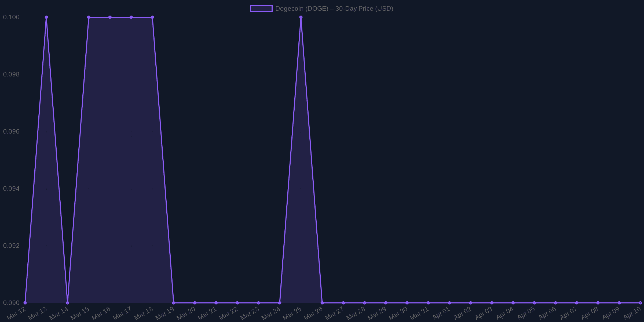
Task: Click the Mar 28 data point
Action: 364,303
